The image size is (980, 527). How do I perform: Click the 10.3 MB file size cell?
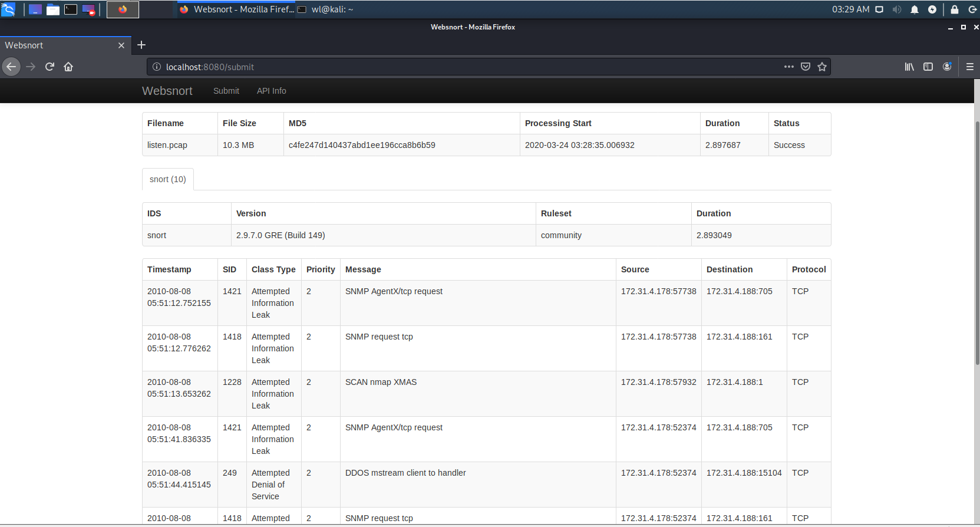[x=250, y=145]
